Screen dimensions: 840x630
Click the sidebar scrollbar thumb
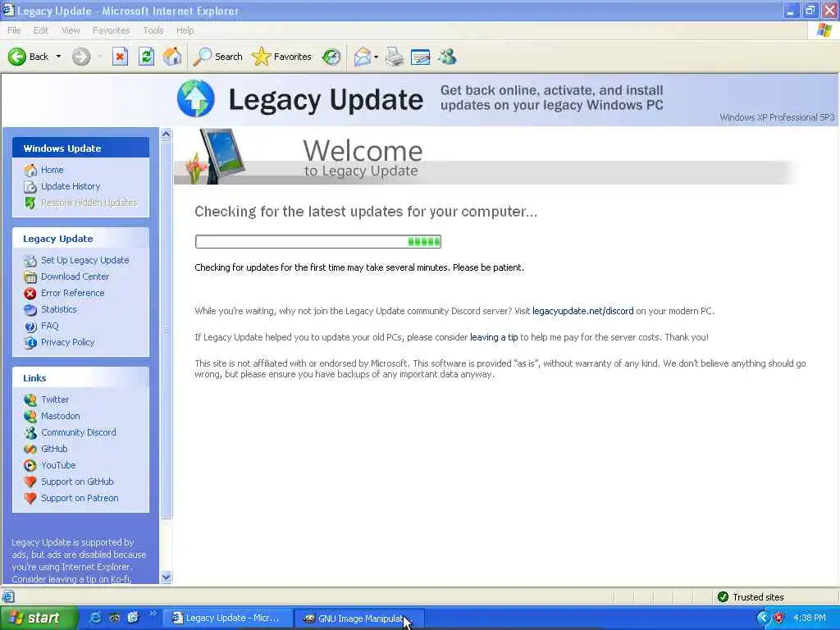click(x=166, y=330)
